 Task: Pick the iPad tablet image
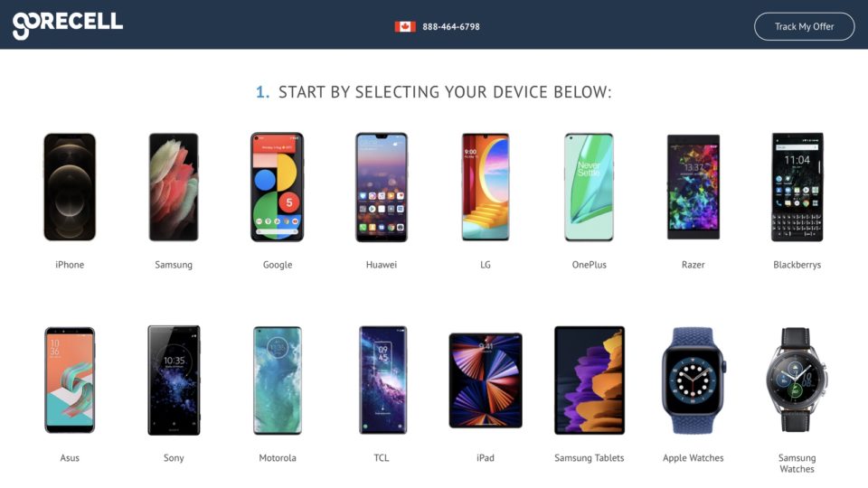point(486,380)
